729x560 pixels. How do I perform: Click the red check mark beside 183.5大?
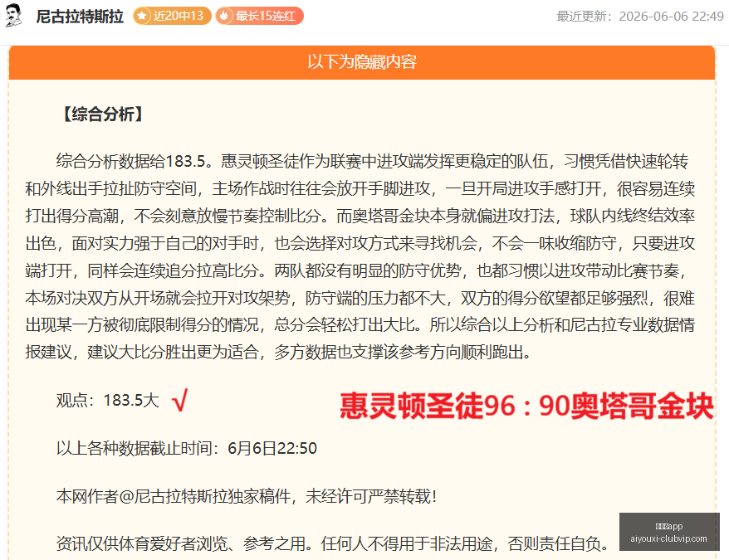click(x=179, y=400)
